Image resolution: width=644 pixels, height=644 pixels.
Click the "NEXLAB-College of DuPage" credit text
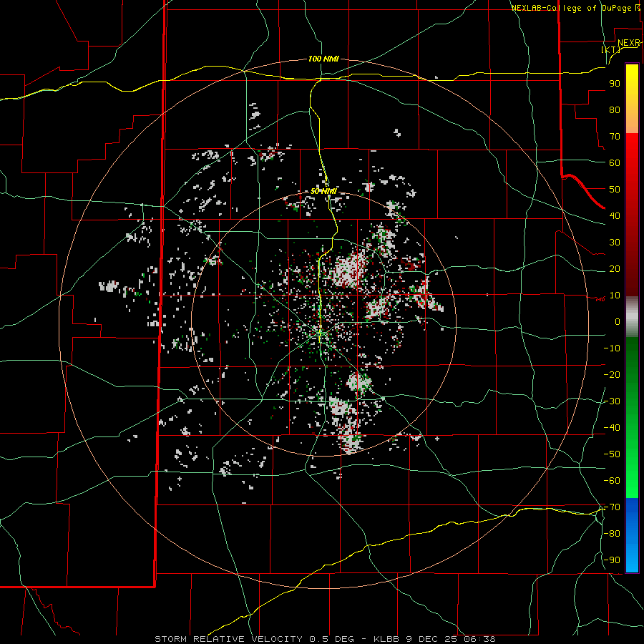[x=572, y=8]
